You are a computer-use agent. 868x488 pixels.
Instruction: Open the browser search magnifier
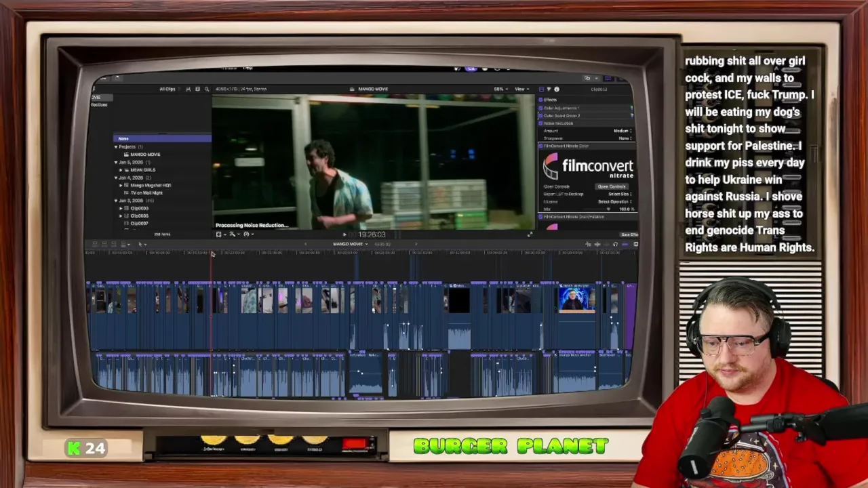pyautogui.click(x=207, y=89)
